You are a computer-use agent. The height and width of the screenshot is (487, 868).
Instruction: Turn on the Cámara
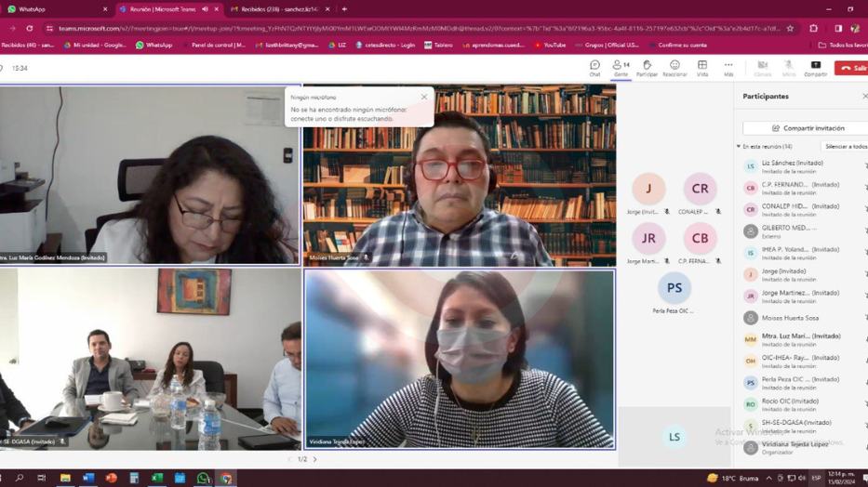point(763,68)
